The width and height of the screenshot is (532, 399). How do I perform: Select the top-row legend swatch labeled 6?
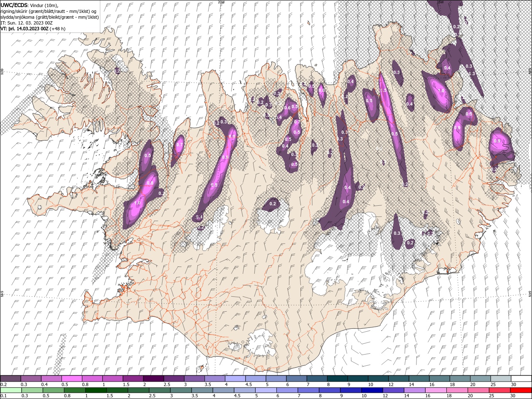[x=297, y=379]
